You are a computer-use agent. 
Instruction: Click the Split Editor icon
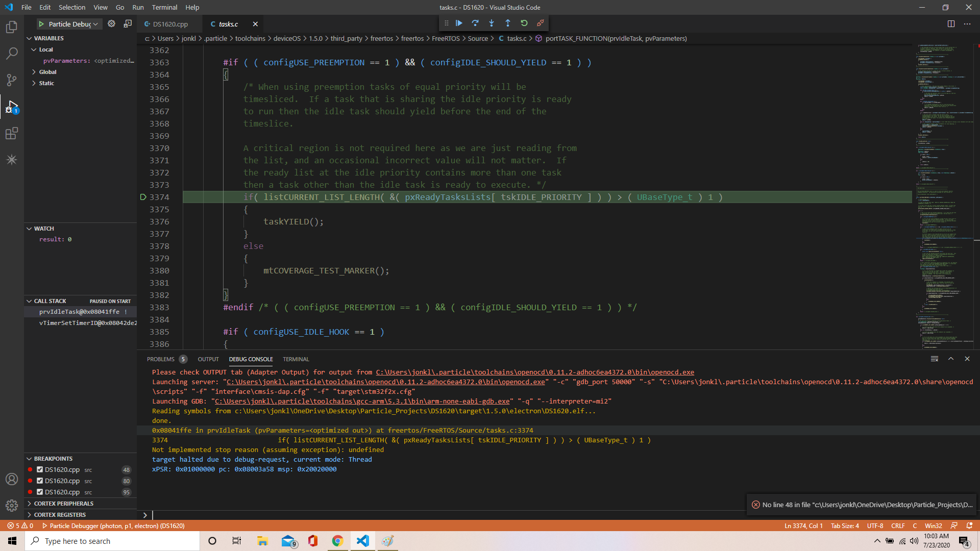click(x=951, y=24)
